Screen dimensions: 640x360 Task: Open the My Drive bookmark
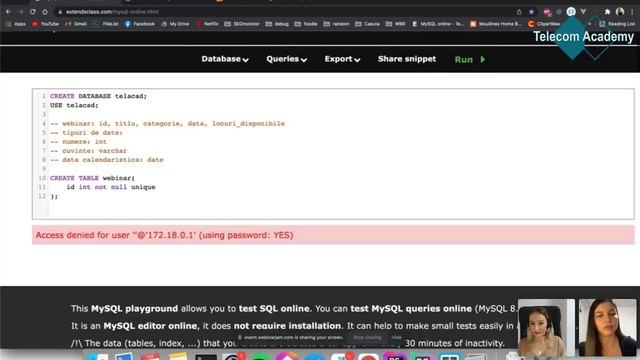click(x=175, y=24)
